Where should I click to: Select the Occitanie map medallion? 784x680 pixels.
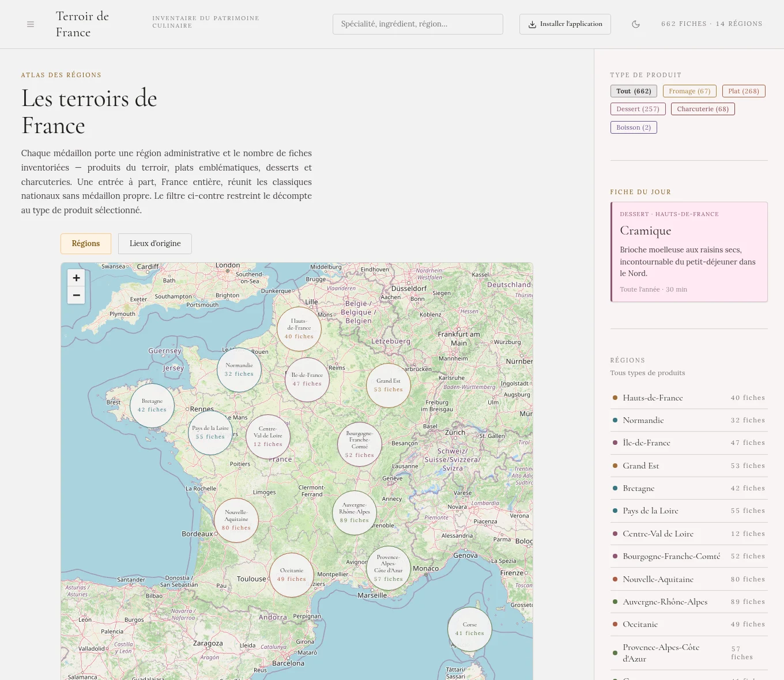click(x=292, y=575)
